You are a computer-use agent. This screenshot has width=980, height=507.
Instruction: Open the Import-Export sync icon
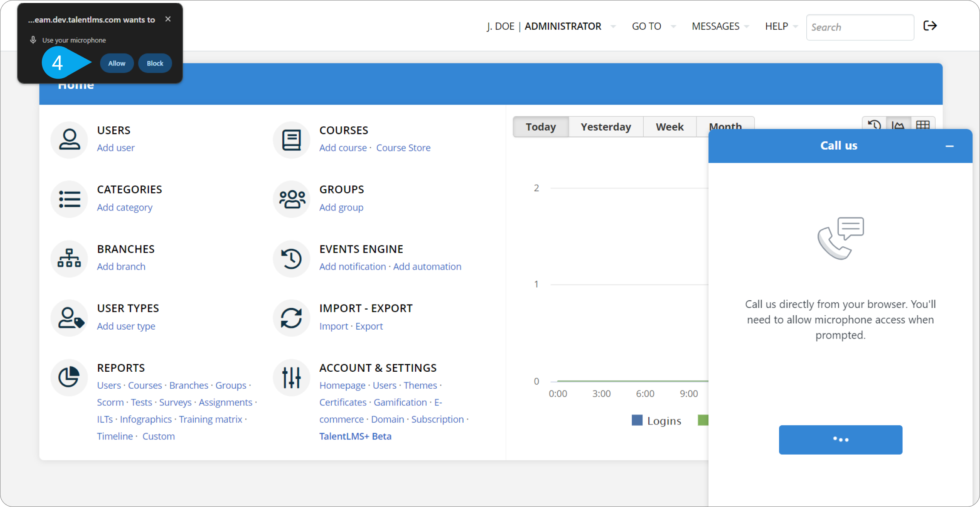tap(291, 318)
